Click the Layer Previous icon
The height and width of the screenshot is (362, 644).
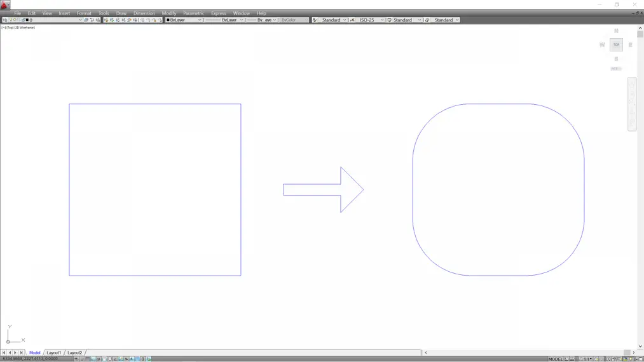(92, 20)
